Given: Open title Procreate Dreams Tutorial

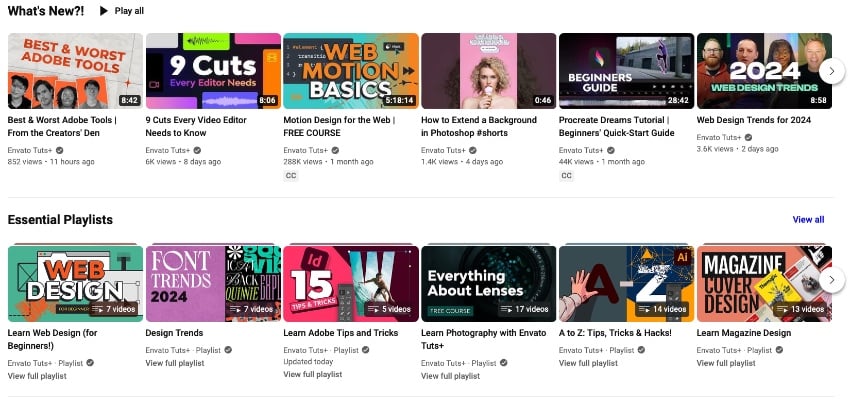Looking at the screenshot, I should point(617,126).
